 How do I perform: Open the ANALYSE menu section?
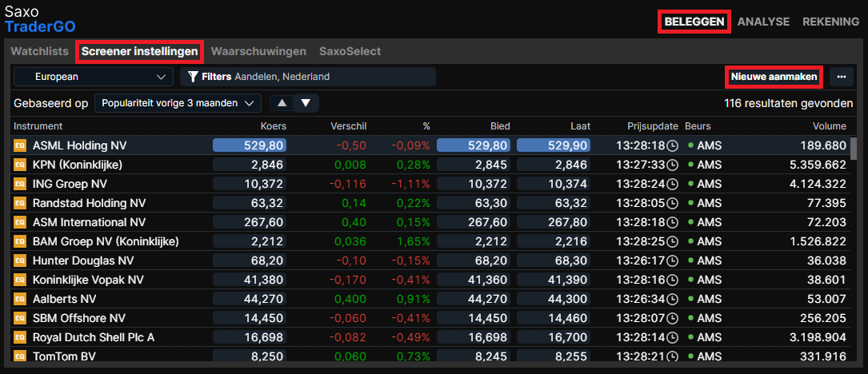click(763, 22)
